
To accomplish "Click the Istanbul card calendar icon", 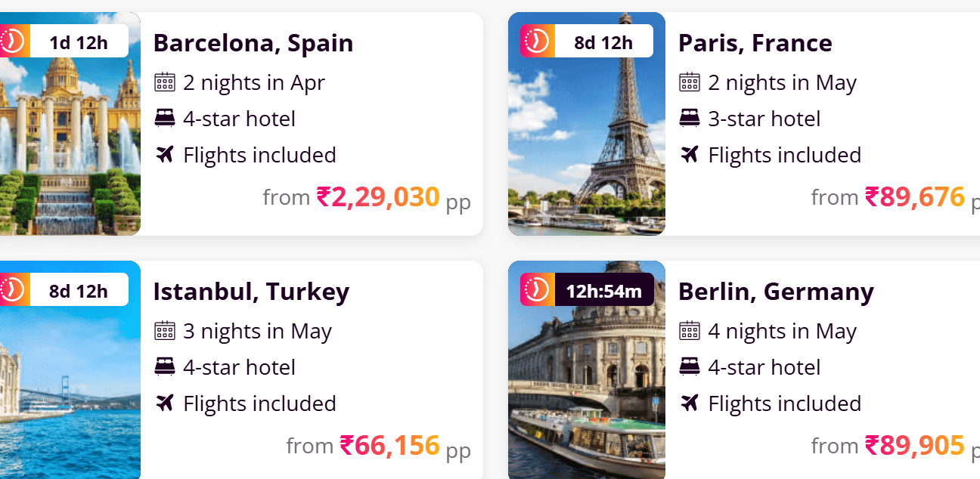I will pos(164,331).
